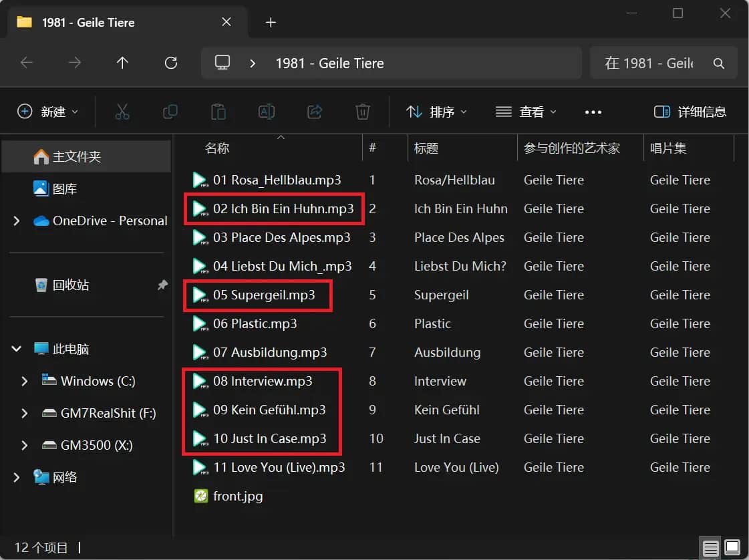Viewport: 749px width, 560px height.
Task: Go forward with the right arrow
Action: 75,63
